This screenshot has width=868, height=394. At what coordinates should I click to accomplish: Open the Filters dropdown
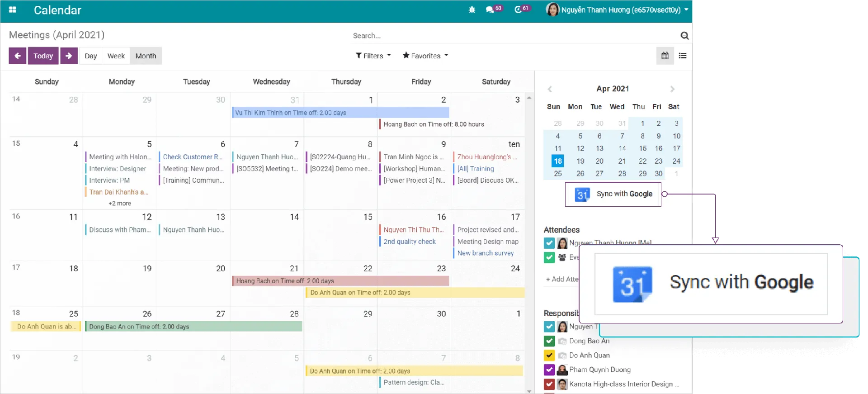(373, 56)
